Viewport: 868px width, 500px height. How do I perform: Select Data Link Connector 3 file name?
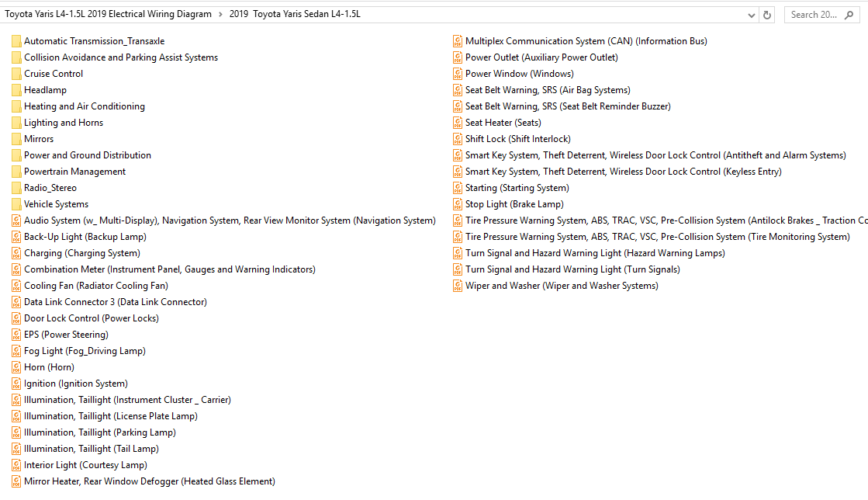pyautogui.click(x=115, y=302)
